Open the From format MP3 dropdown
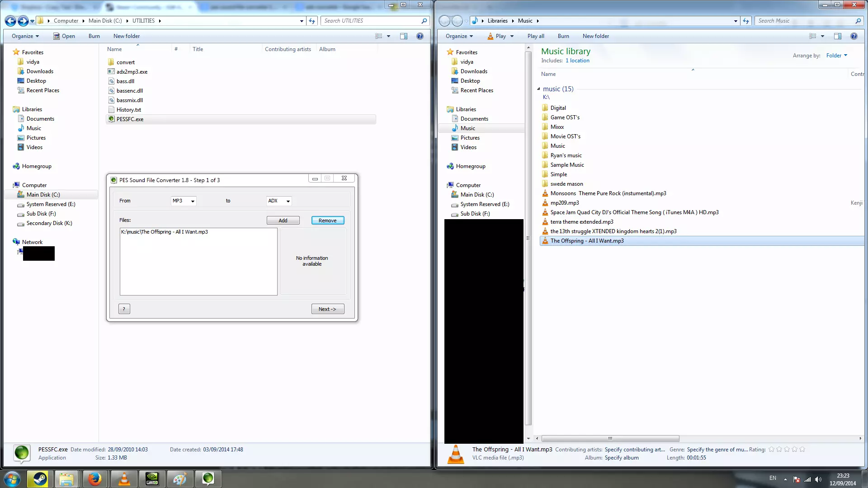The height and width of the screenshot is (488, 868). [x=184, y=201]
